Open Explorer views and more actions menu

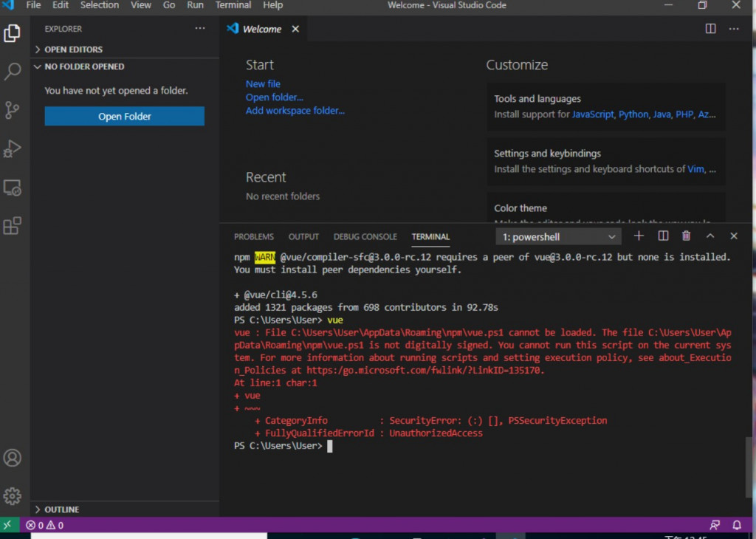(x=200, y=29)
